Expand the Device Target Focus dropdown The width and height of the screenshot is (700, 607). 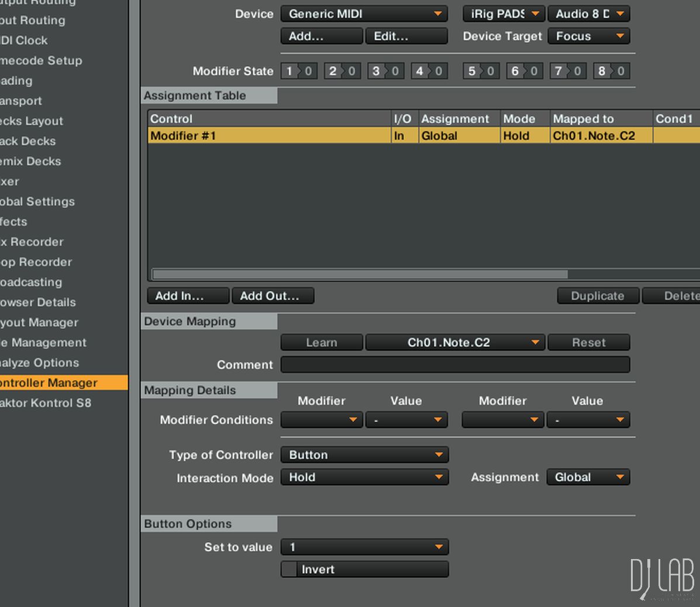[x=589, y=36]
